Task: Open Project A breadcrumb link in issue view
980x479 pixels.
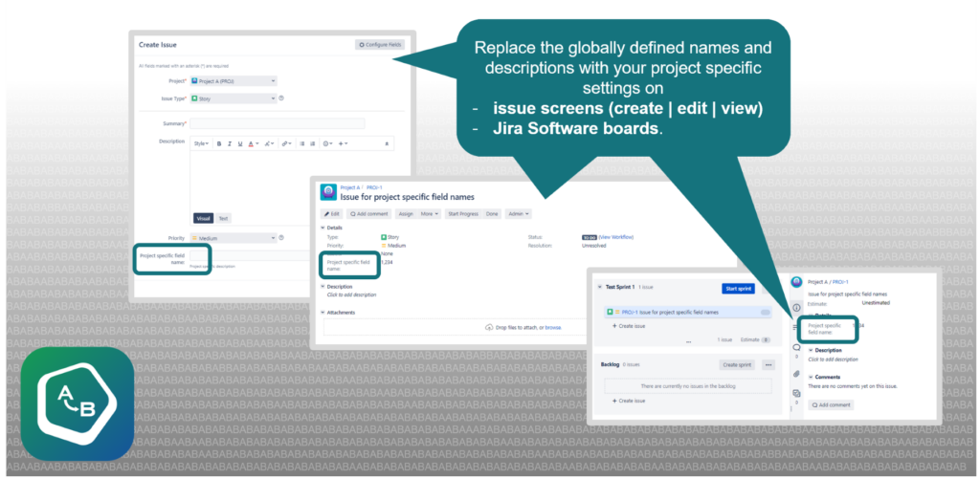Action: click(x=350, y=187)
